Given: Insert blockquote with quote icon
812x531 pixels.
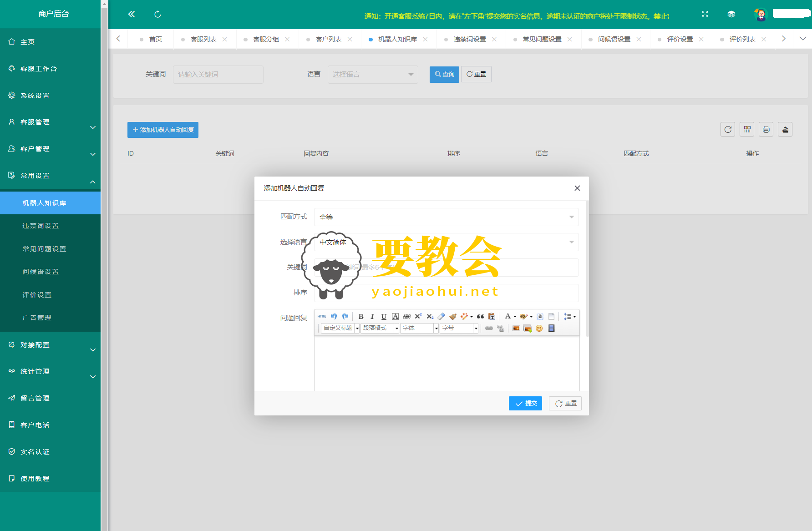Looking at the screenshot, I should coord(480,316).
